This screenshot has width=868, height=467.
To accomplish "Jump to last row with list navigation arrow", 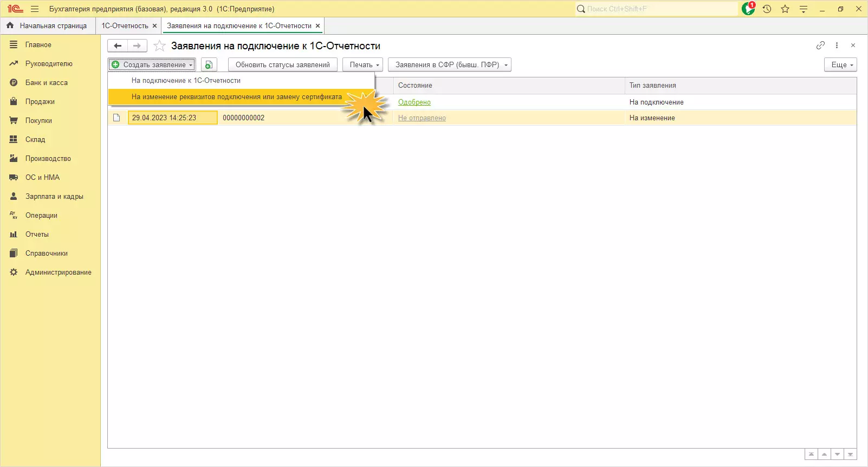I will [850, 455].
